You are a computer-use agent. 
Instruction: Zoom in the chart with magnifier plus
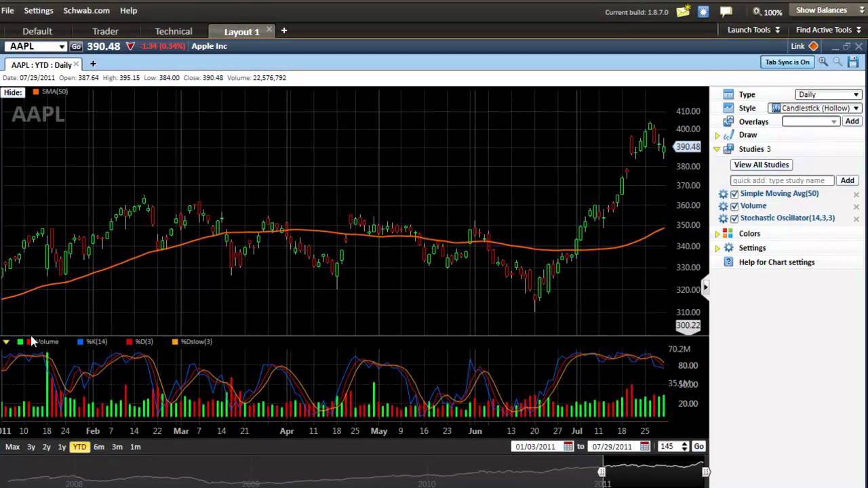coord(823,62)
